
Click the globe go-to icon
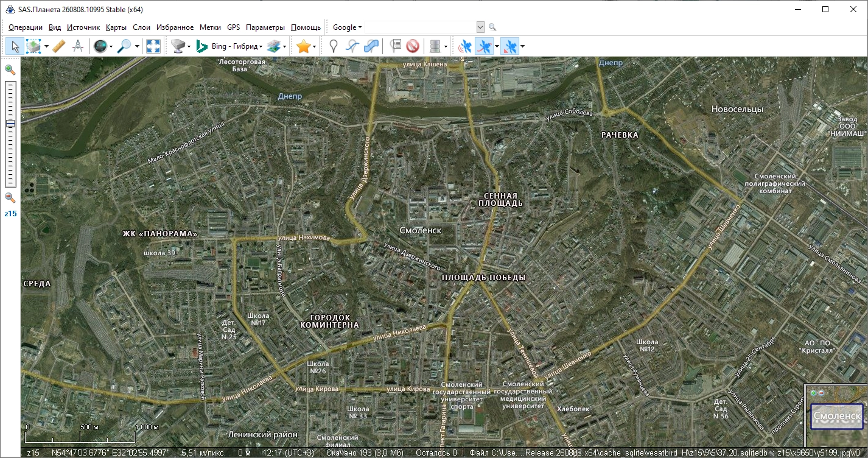(x=100, y=46)
